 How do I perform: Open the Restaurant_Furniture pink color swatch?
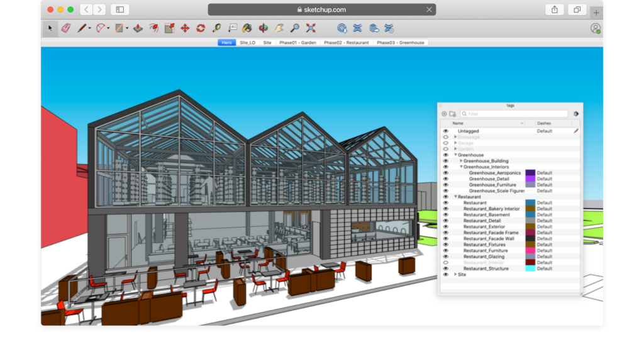pyautogui.click(x=530, y=251)
